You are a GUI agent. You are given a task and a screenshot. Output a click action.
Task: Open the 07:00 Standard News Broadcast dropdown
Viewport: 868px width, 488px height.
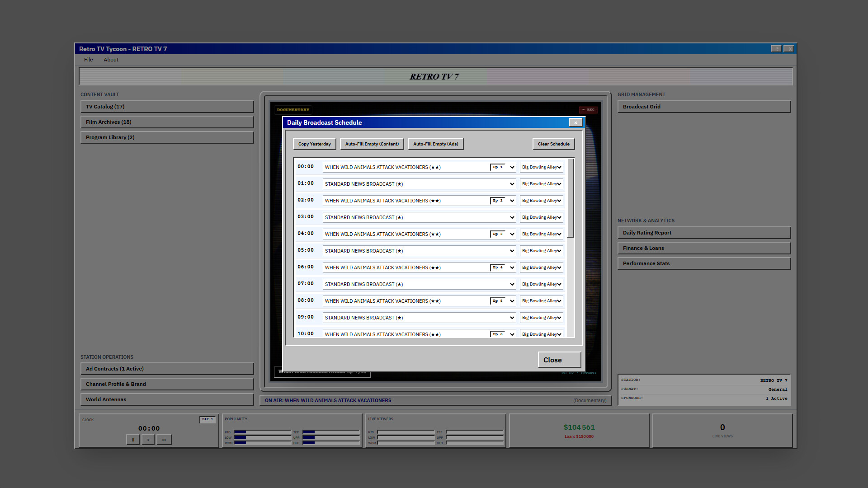coord(419,284)
